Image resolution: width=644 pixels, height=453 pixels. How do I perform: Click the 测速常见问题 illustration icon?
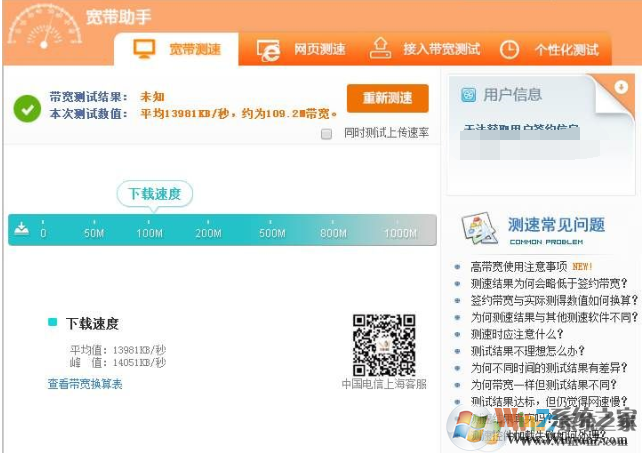480,228
